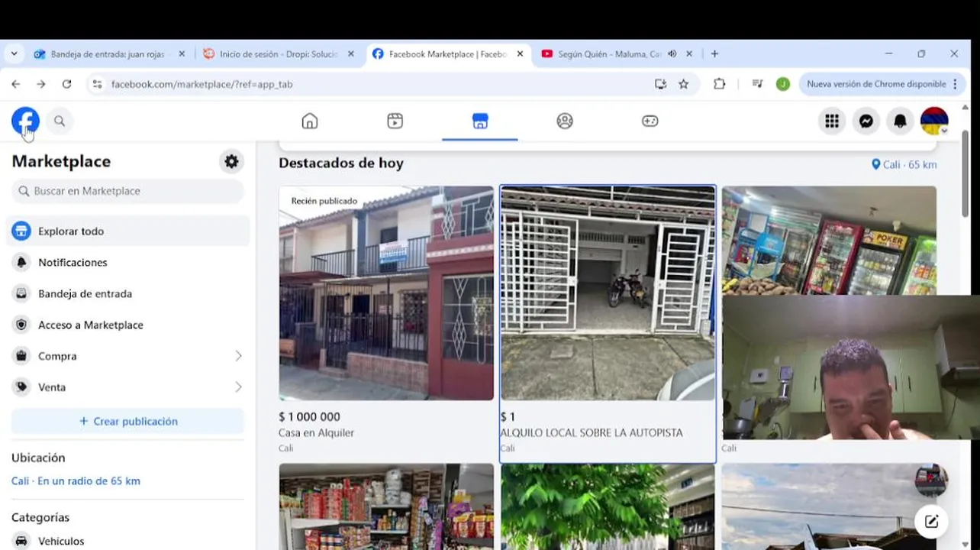Expand the Compra submenu chevron
Image resolution: width=980 pixels, height=550 pixels.
(x=238, y=356)
